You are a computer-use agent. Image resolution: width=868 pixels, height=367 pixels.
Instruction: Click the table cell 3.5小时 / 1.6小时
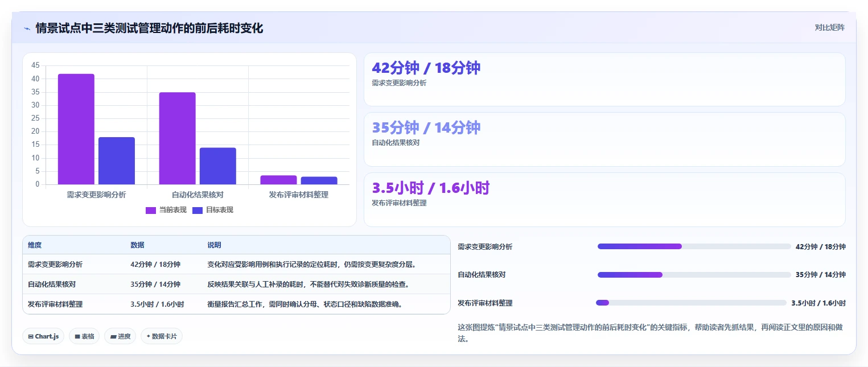click(157, 304)
